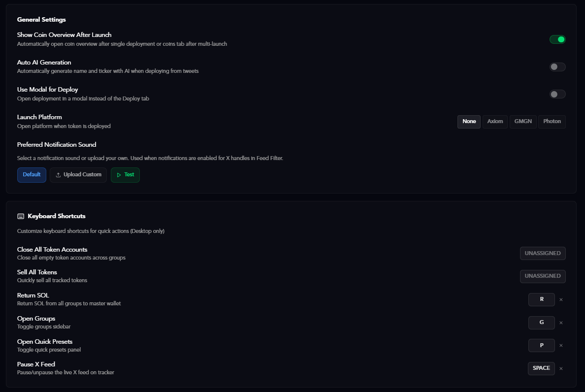Select Axiom as launch platform
Viewport: 585px width, 392px height.
click(x=495, y=122)
